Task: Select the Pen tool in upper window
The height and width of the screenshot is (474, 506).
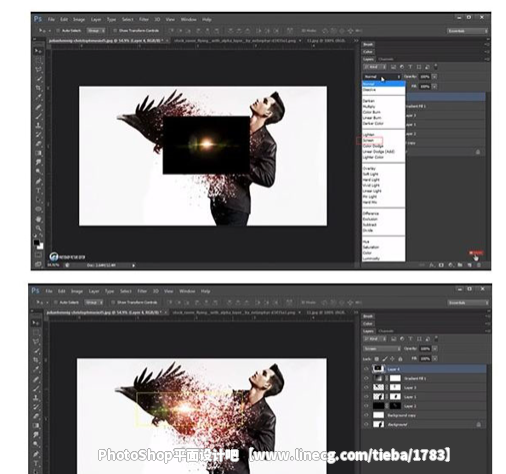Action: (39, 181)
